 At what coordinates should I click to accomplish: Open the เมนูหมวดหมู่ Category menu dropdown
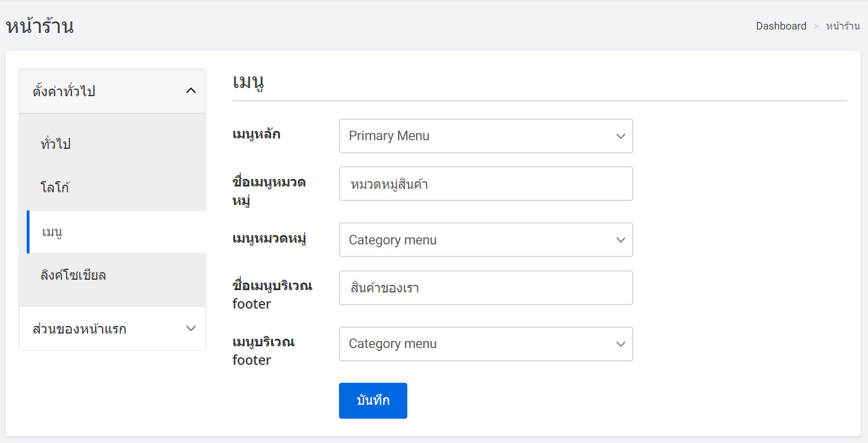[x=486, y=240]
